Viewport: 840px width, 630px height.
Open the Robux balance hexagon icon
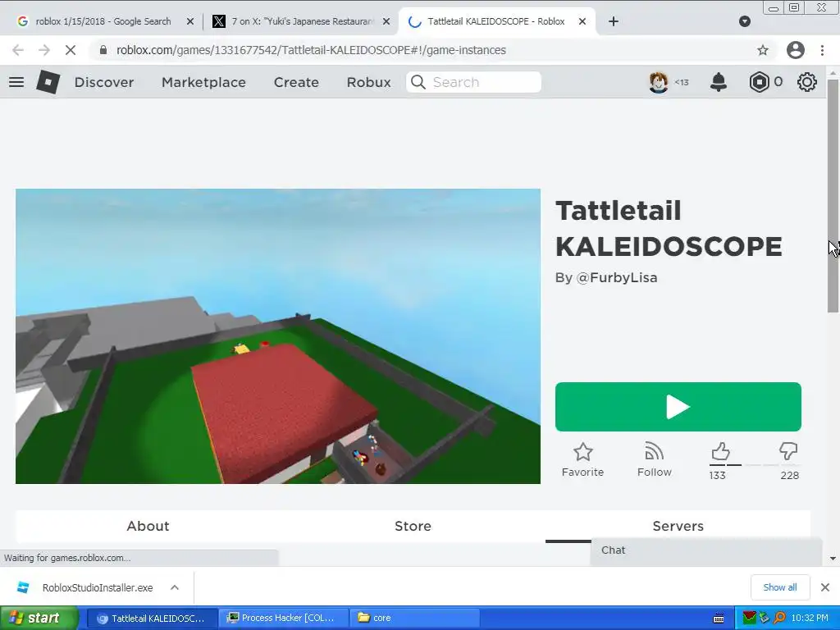(x=759, y=82)
